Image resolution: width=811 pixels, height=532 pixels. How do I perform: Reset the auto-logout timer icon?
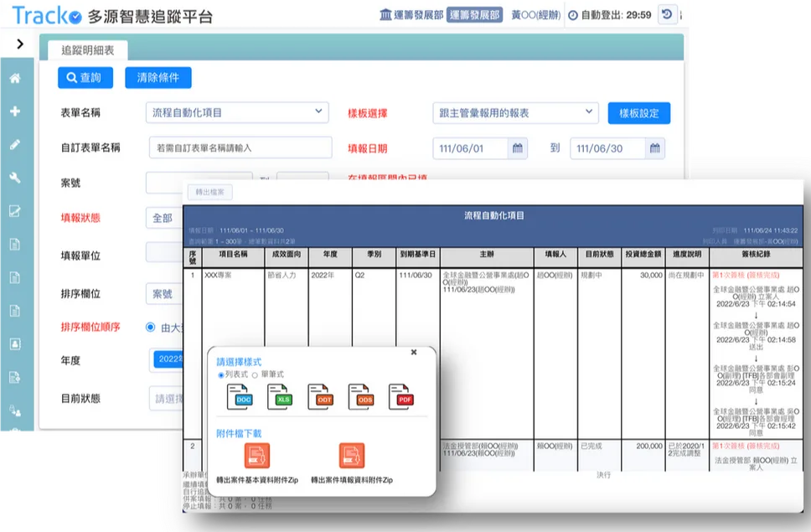[667, 14]
